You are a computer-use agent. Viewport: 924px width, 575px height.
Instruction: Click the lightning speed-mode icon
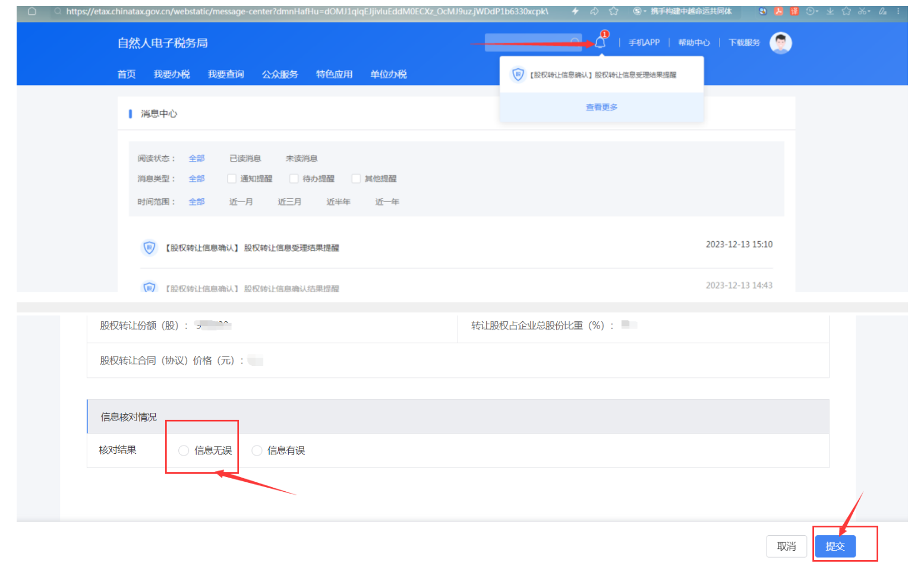(575, 11)
